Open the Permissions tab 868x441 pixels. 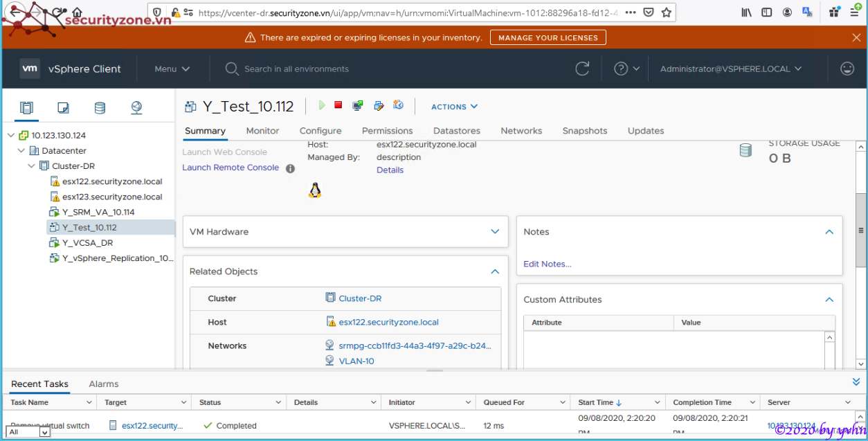point(387,131)
